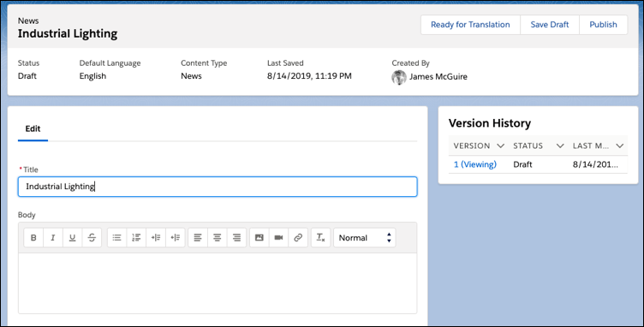
Task: Click the STATUS column header label
Action: [x=528, y=146]
